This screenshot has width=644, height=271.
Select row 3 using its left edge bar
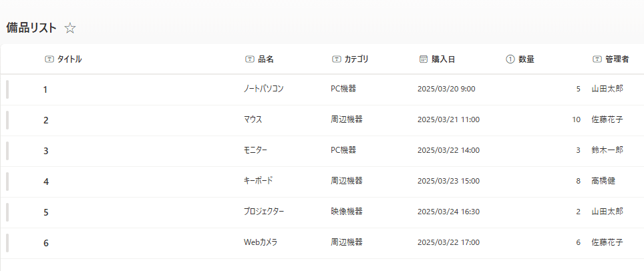pos(7,151)
